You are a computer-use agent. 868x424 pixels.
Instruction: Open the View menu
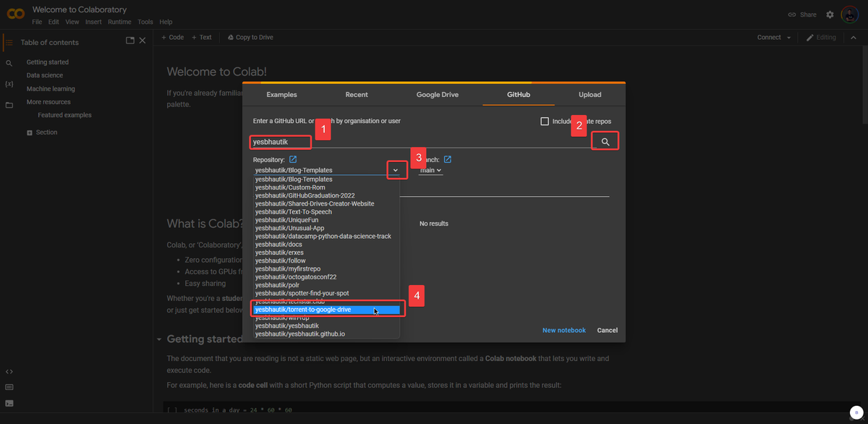point(72,22)
